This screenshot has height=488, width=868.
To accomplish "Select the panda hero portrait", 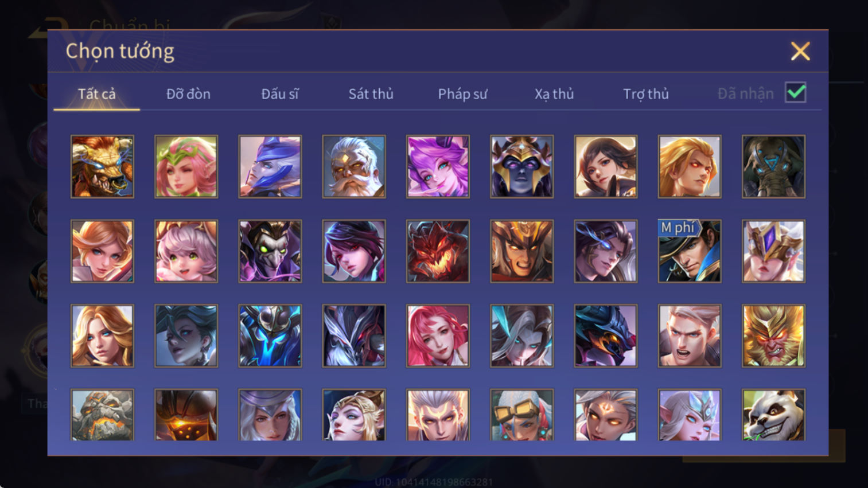I will click(x=773, y=415).
